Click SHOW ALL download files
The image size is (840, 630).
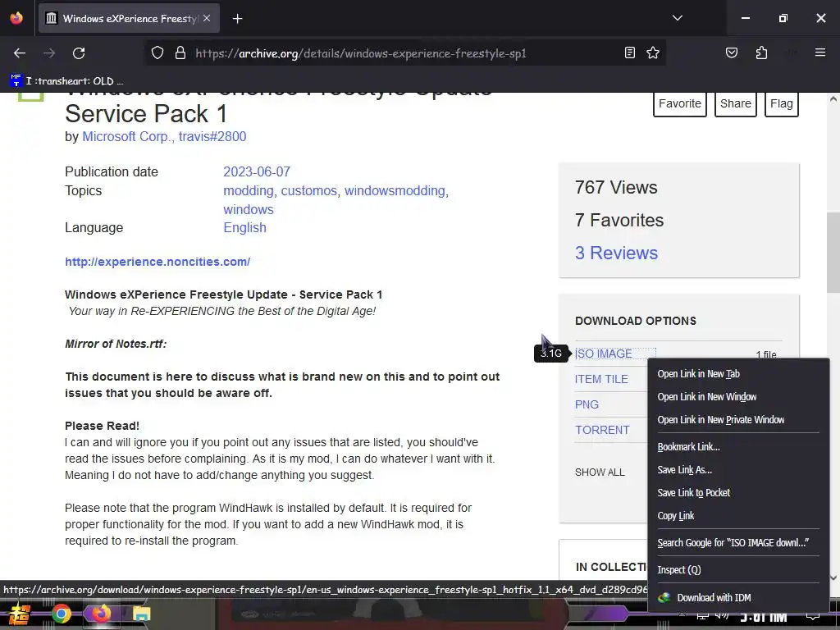(600, 472)
